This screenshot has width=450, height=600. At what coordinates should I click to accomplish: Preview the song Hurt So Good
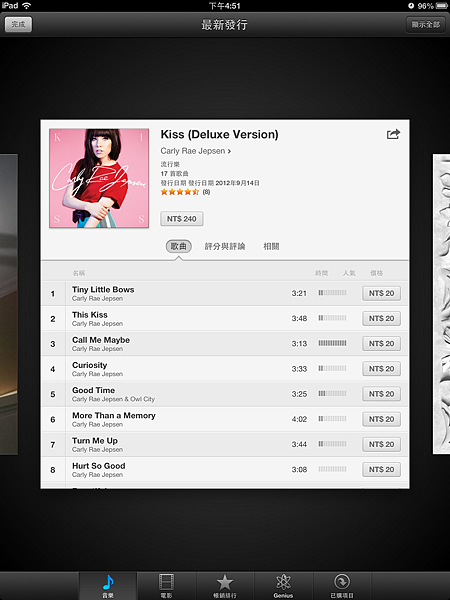(x=225, y=470)
